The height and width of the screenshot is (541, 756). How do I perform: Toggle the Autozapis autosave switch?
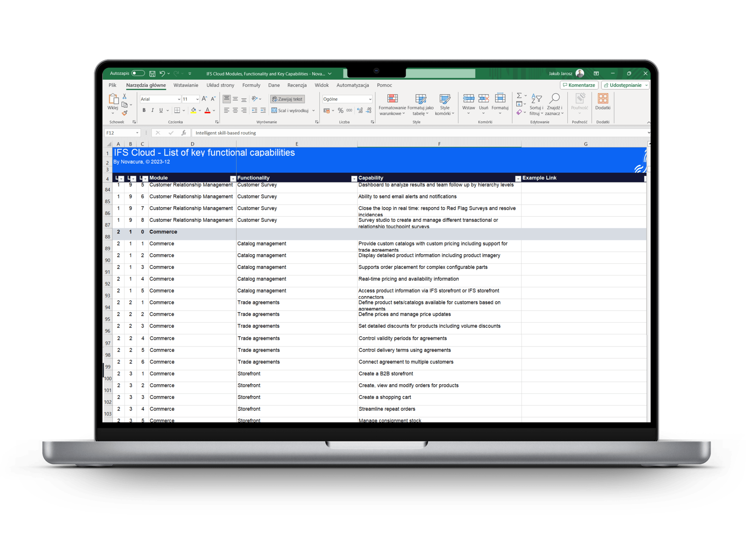point(138,73)
